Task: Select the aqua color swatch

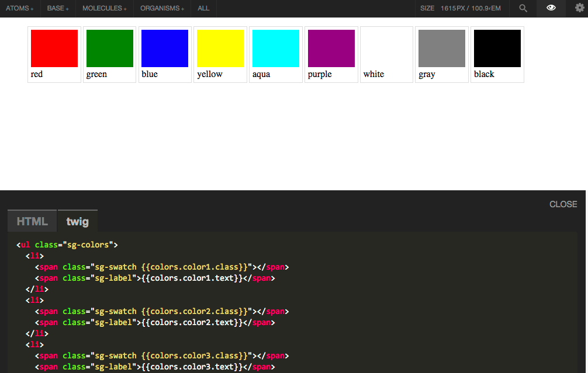Action: click(x=275, y=48)
